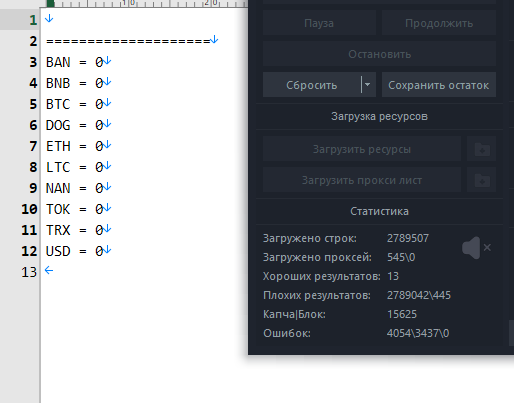Click the Загрузить ресурсы button
This screenshot has height=403, width=514.
(362, 149)
